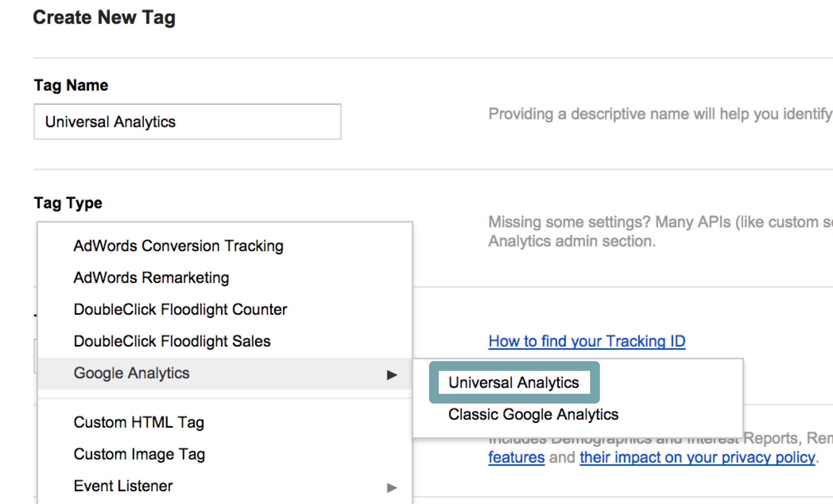Open 'their impact on your privacy policy' link
This screenshot has height=504, width=833.
coord(697,457)
